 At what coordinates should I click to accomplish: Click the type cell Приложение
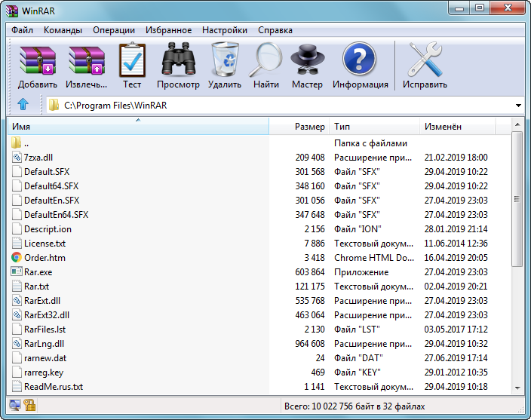tap(361, 272)
